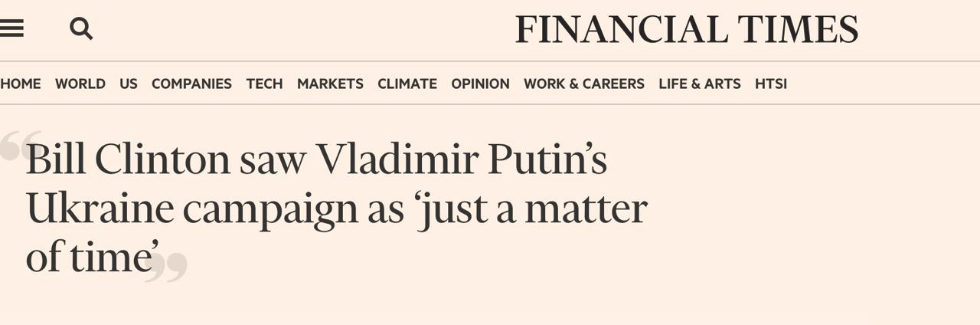Open the MARKETS section

point(330,84)
